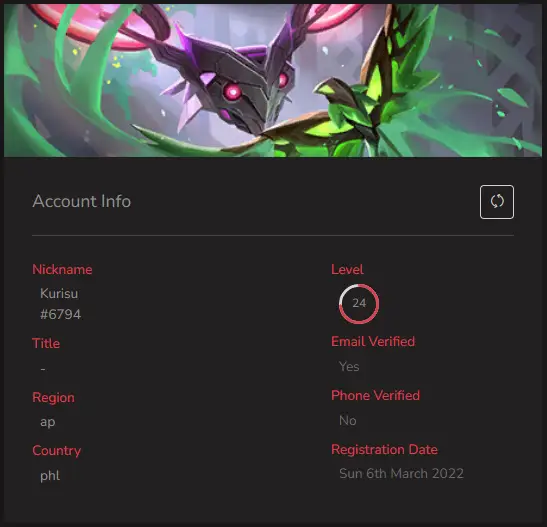547x527 pixels.
Task: Click the Email Verified label
Action: click(x=373, y=341)
